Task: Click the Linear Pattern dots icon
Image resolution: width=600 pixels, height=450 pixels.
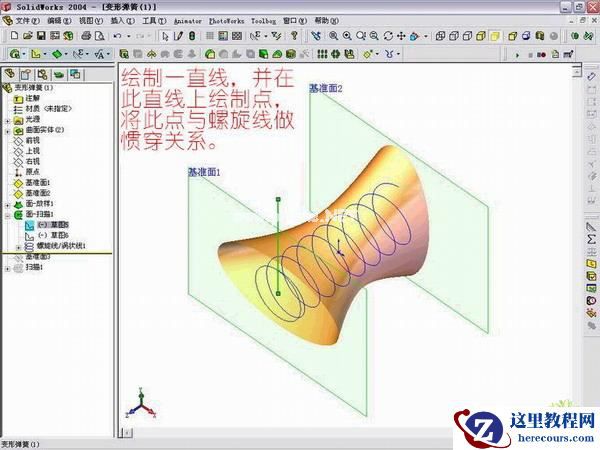Action: pyautogui.click(x=322, y=54)
